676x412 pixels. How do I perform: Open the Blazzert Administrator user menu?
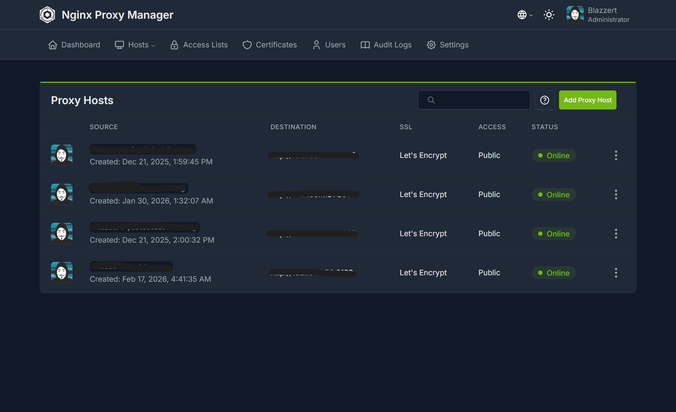coord(598,15)
